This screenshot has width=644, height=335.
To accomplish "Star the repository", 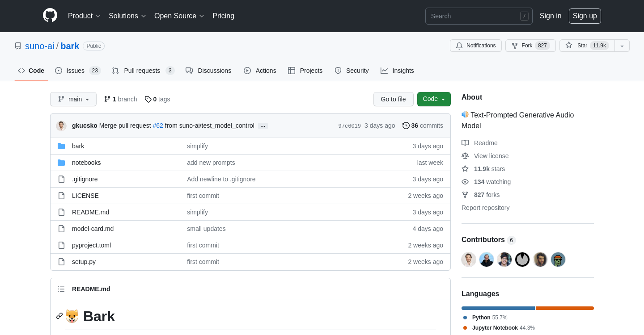I will (x=587, y=46).
